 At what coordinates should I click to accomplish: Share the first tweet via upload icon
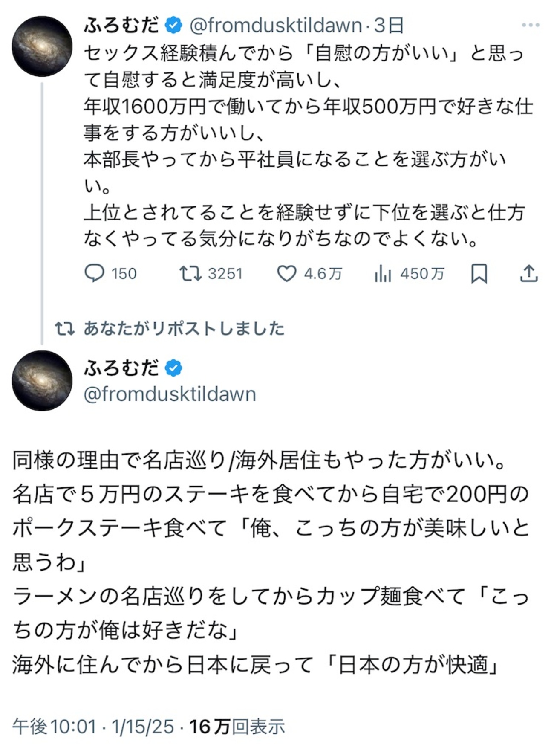(x=529, y=273)
